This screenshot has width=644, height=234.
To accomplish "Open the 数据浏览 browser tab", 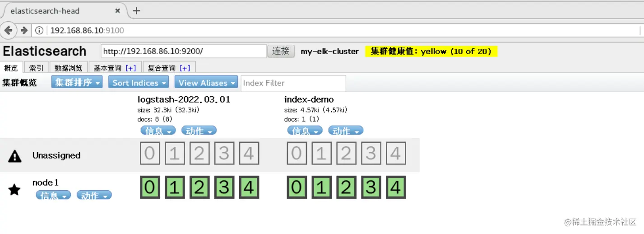I will click(68, 68).
